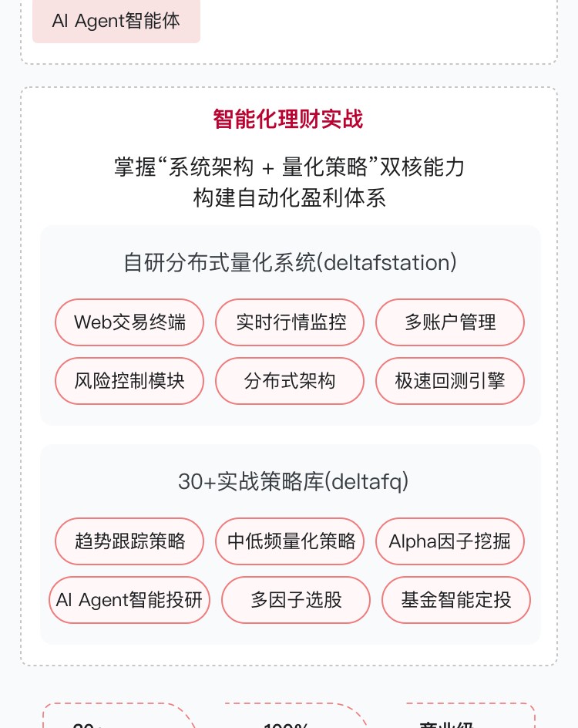Click the 多因子选股 pill
Viewport: 578px width, 728px height.
[296, 599]
